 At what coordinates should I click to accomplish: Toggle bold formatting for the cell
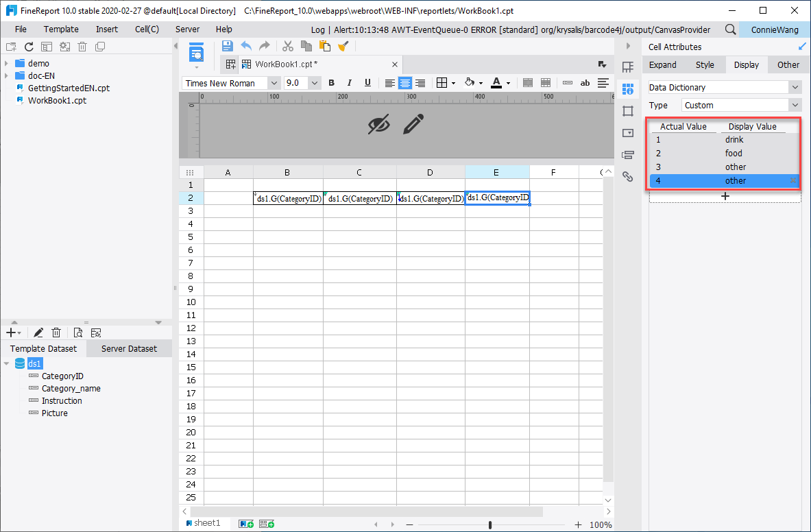tap(331, 83)
